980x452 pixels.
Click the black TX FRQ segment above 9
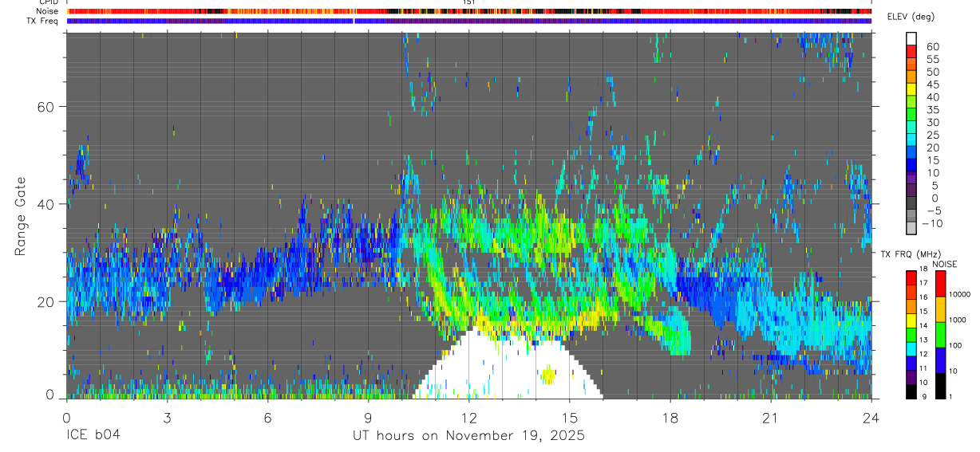coord(911,391)
